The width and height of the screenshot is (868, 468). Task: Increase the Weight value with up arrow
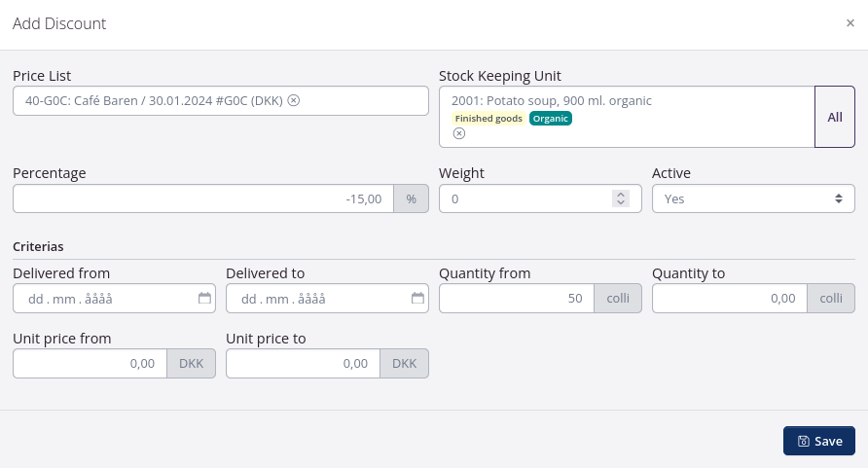[x=620, y=195]
